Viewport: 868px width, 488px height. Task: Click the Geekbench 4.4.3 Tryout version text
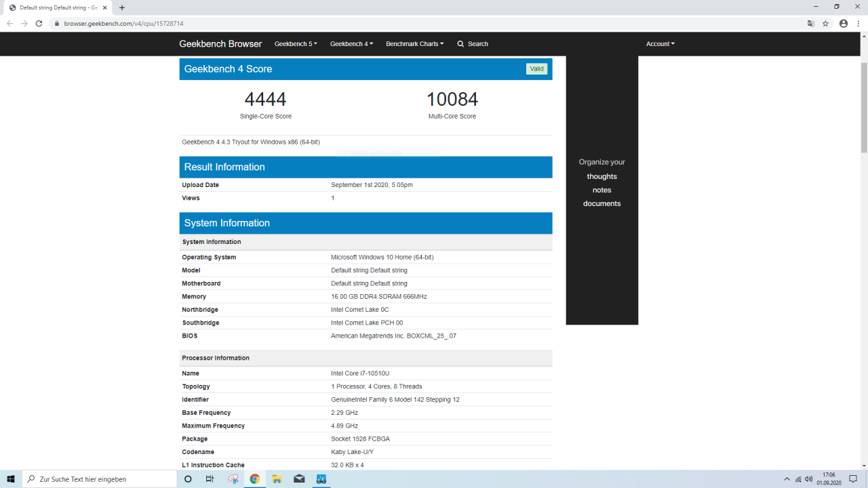coord(251,142)
